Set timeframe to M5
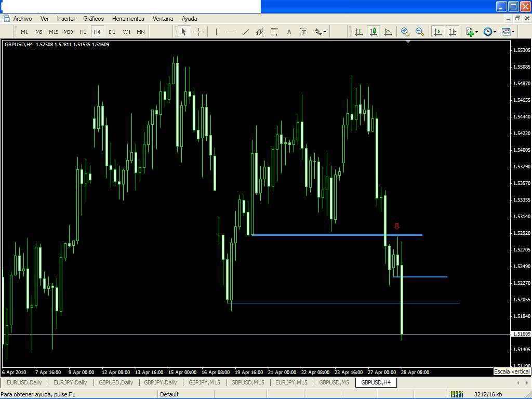Screen dimensions: 532x399 [x=39, y=32]
